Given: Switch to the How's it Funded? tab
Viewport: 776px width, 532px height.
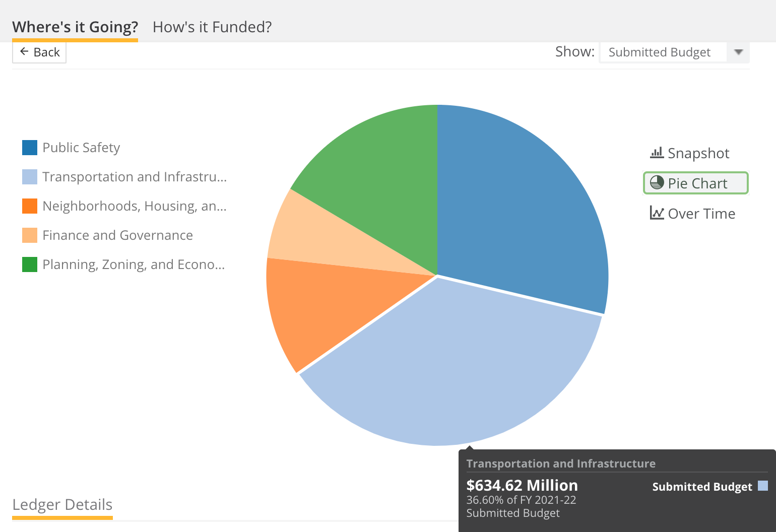Looking at the screenshot, I should coord(212,27).
